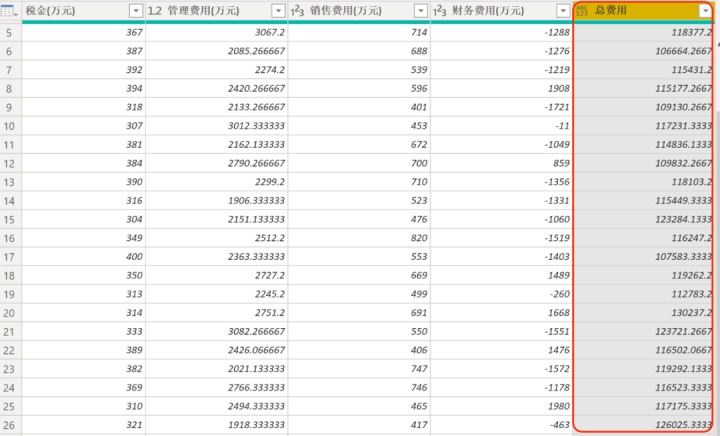Image resolution: width=720 pixels, height=436 pixels.
Task: Select the 总费用 column header
Action: (643, 11)
